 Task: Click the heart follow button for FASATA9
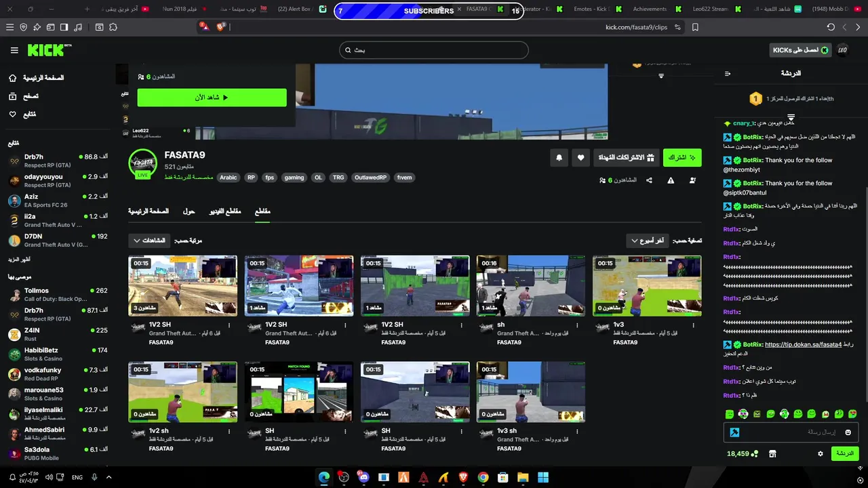point(580,157)
